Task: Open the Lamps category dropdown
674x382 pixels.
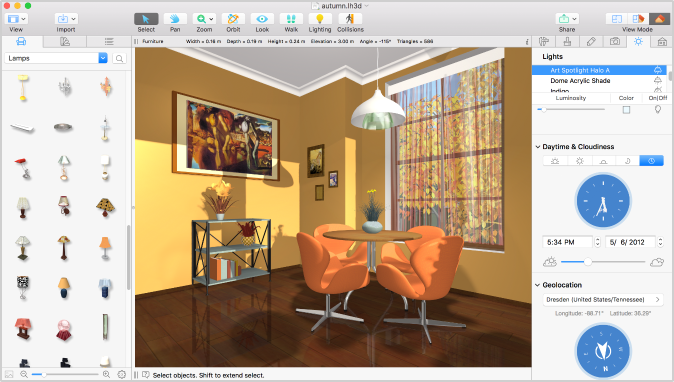Action: pyautogui.click(x=103, y=58)
